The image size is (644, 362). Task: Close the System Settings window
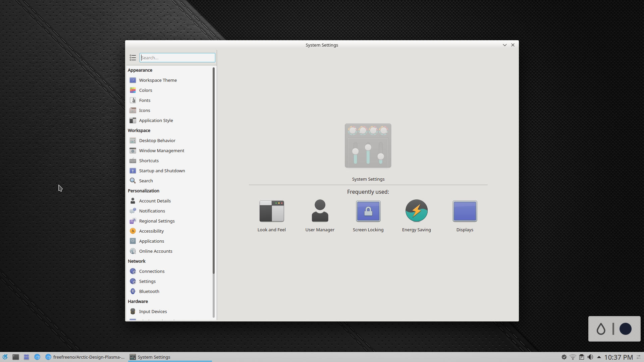[513, 45]
